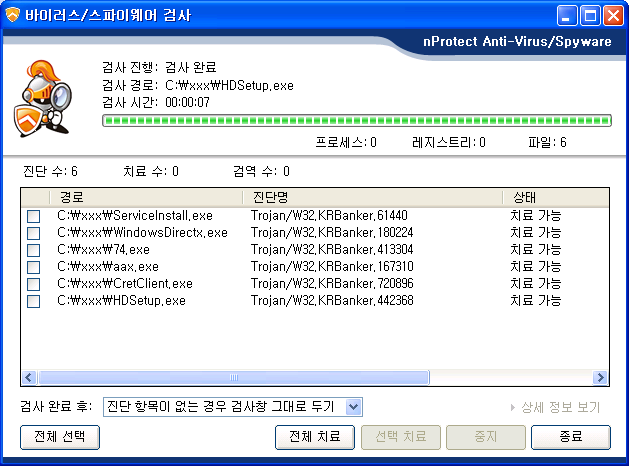The height and width of the screenshot is (466, 629).
Task: Click diagnosis Trojan/W32.KRBanker.167310
Action: tap(332, 267)
